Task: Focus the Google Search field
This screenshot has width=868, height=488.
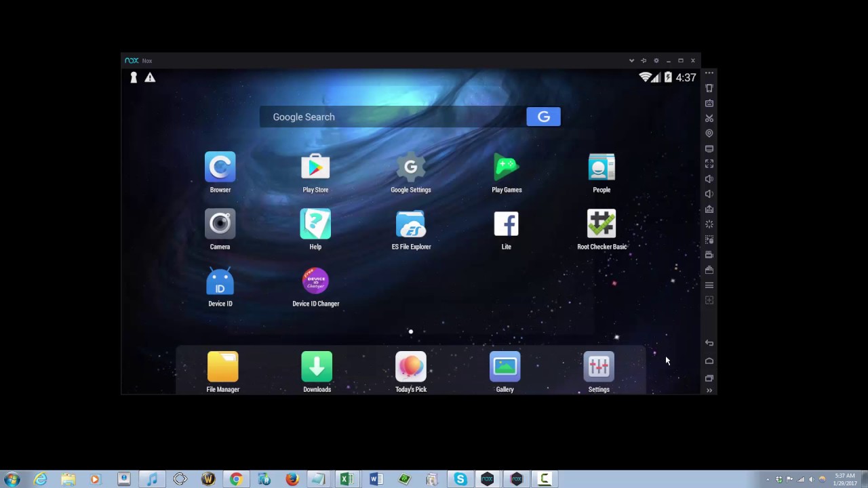Action: click(x=393, y=117)
